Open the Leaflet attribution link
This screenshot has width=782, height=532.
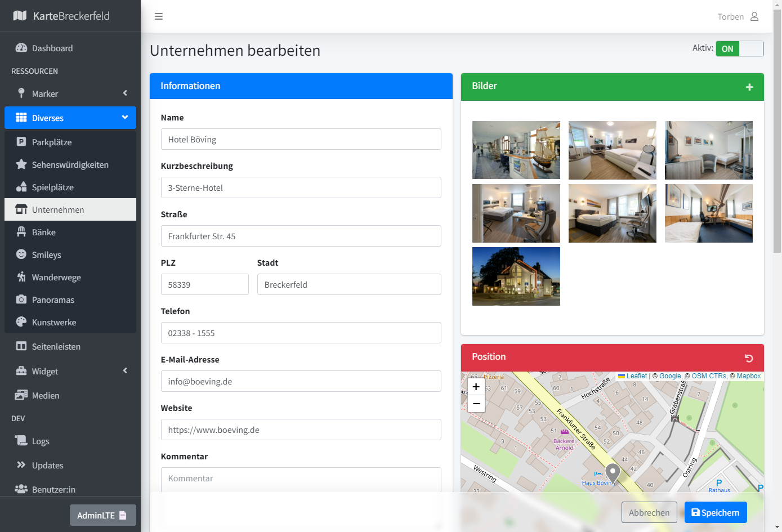(636, 376)
